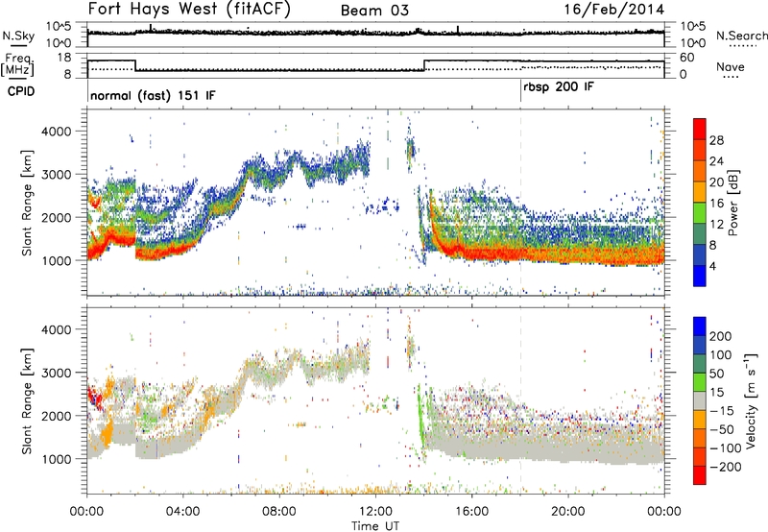Click the power scale value '16'
Image resolution: width=768 pixels, height=532 pixels.
click(716, 204)
